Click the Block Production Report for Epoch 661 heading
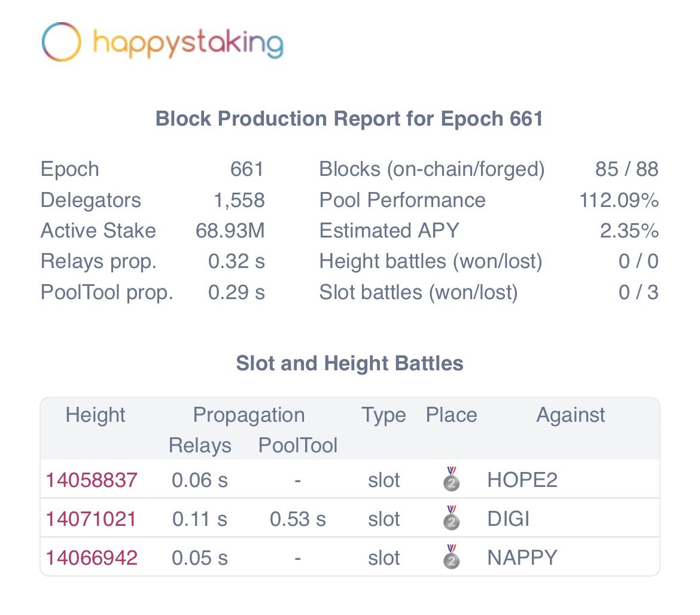This screenshot has height=615, width=700. click(x=349, y=118)
